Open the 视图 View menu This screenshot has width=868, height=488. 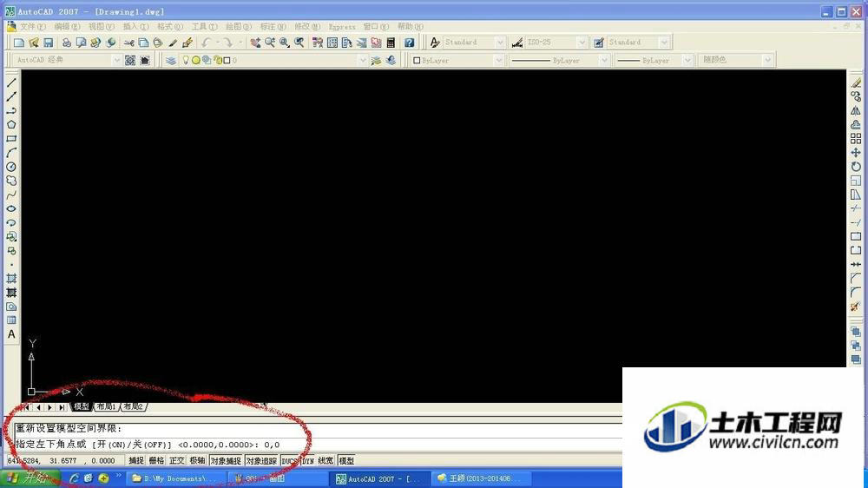pyautogui.click(x=102, y=27)
